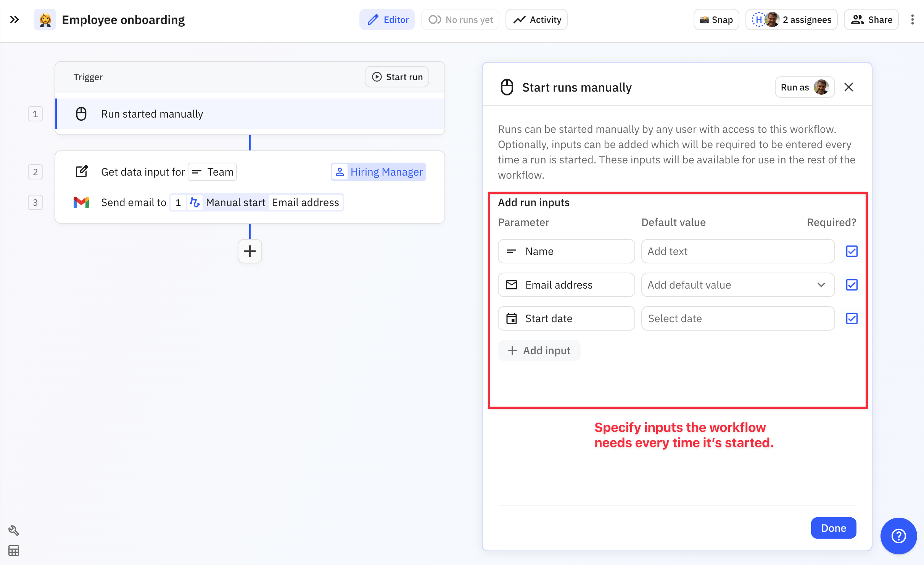Toggle Required checkbox for Start date
The width and height of the screenshot is (924, 565).
(x=852, y=318)
